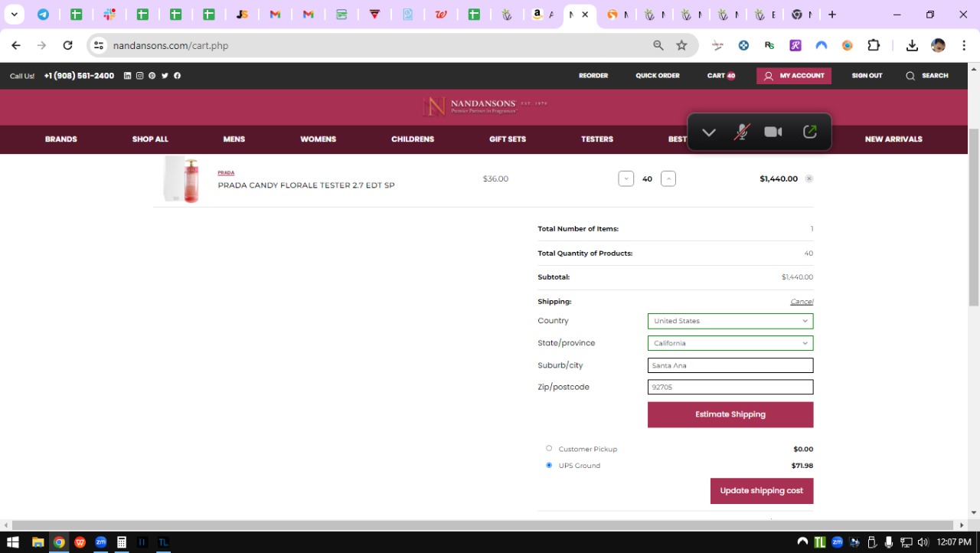Open the WOMENS category
This screenshot has height=553, width=980.
pos(318,139)
